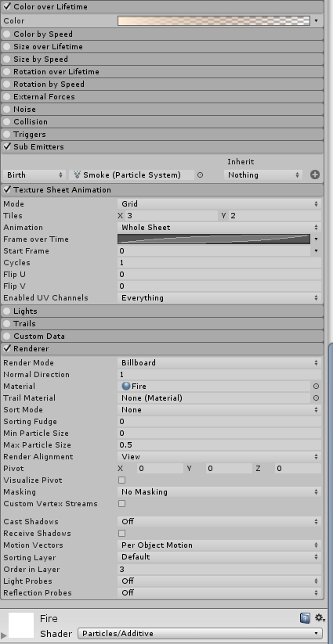Enable the Noise module
The height and width of the screenshot is (644, 333).
(6, 110)
